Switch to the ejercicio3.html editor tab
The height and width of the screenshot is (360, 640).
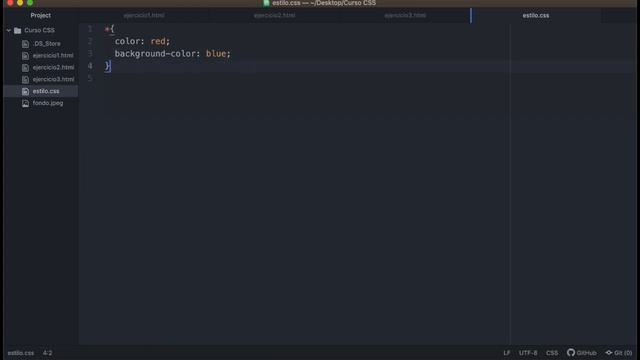pos(405,16)
